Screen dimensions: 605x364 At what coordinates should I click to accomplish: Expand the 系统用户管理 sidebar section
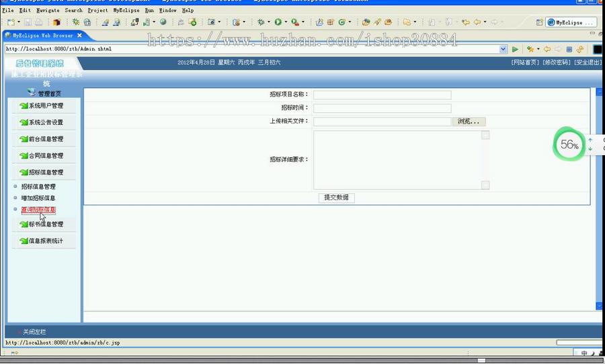[45, 105]
